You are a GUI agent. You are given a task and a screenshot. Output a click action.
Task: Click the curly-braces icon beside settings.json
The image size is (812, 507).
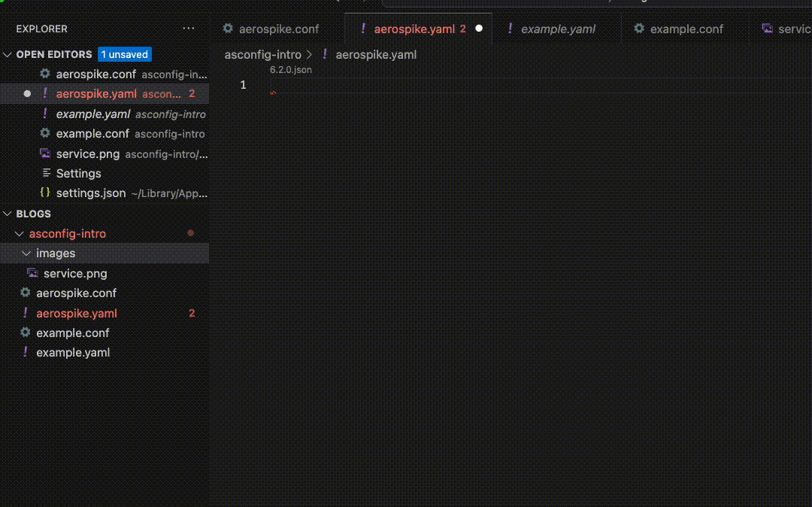44,193
